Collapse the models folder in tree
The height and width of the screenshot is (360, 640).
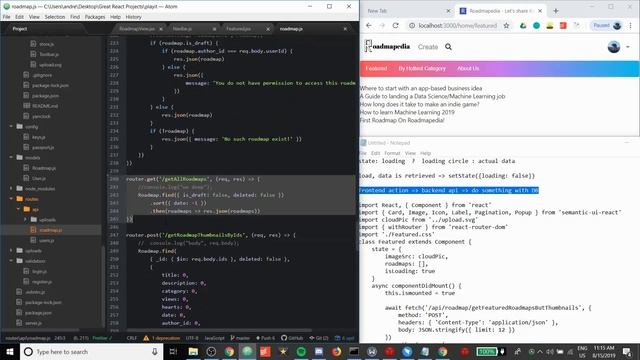click(11, 158)
